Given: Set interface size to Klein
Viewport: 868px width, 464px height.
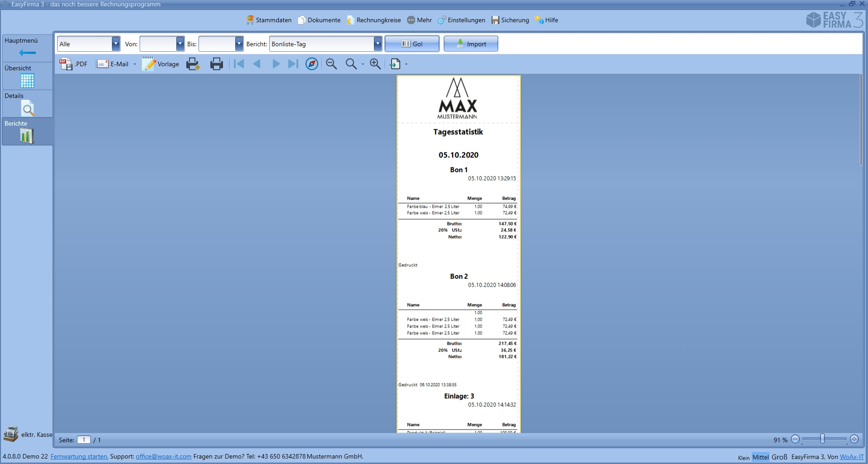Looking at the screenshot, I should 744,458.
